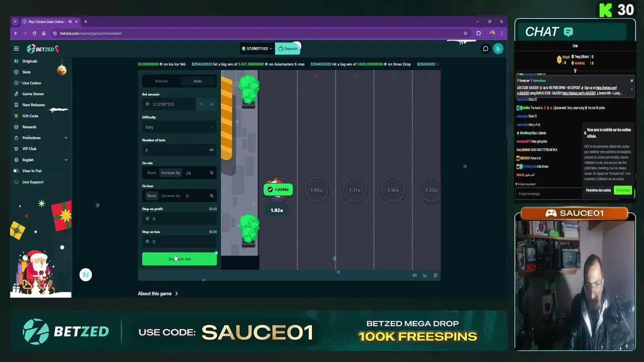Image resolution: width=644 pixels, height=362 pixels.
Task: Click the 1.16x multiplier manhole
Action: pos(392,190)
